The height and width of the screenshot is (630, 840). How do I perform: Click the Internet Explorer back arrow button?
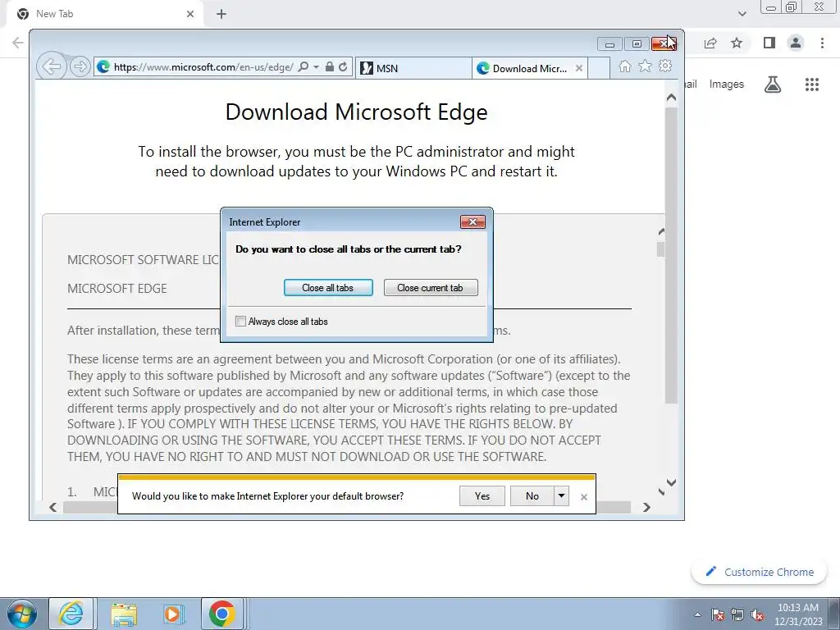[51, 67]
